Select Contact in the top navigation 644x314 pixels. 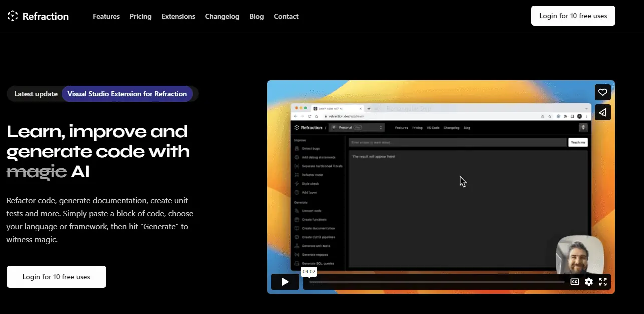pos(286,16)
